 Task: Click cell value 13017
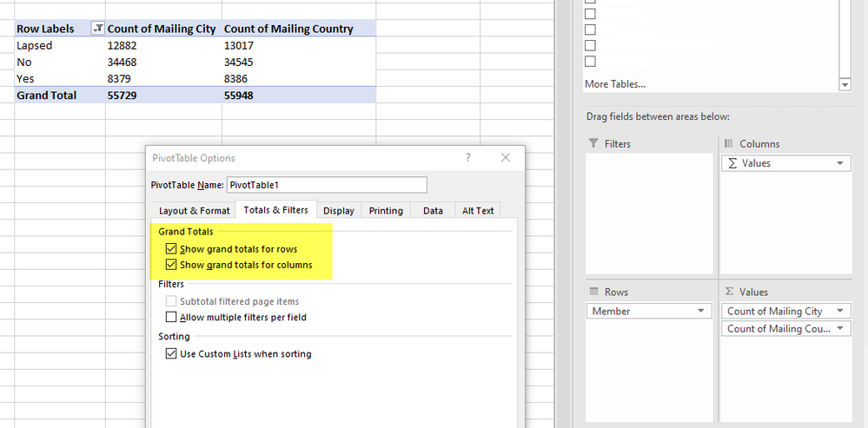coord(299,45)
